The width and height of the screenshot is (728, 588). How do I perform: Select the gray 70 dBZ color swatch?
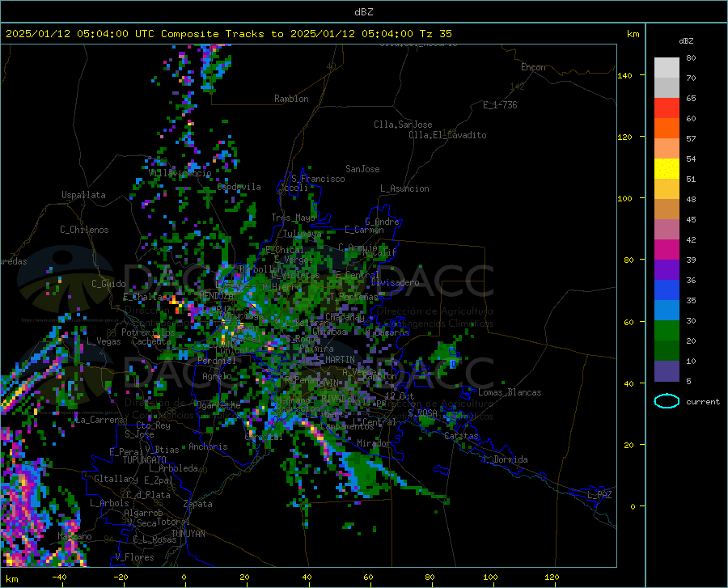pyautogui.click(x=667, y=88)
